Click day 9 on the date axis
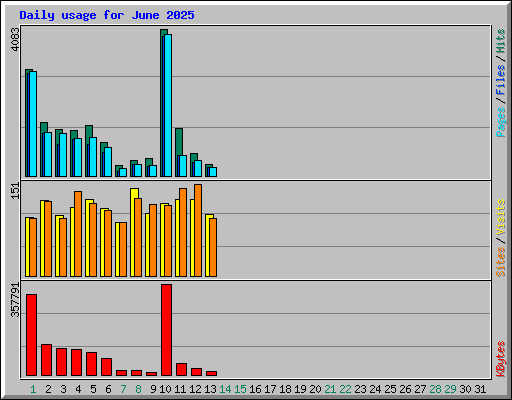This screenshot has width=512, height=400. point(153,389)
